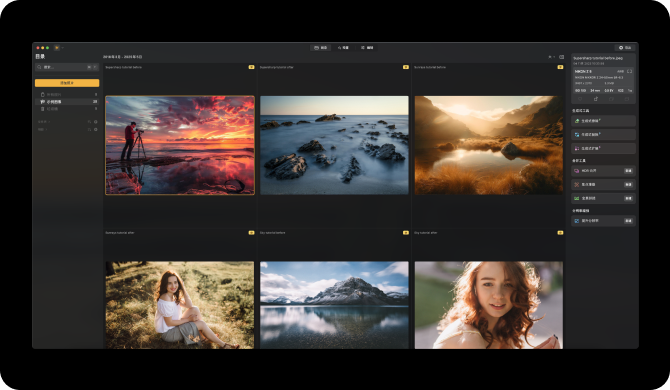Switch to the Edit tab in top bar

(x=367, y=48)
